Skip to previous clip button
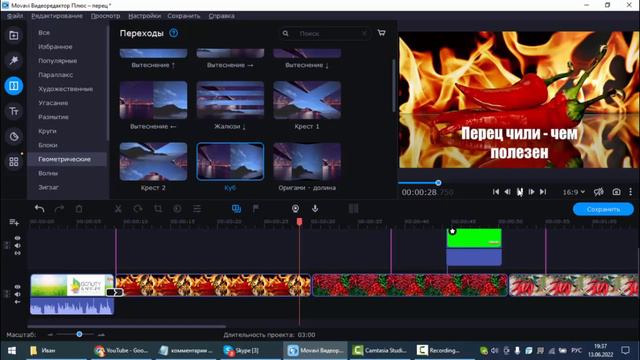The width and height of the screenshot is (640, 360). coord(496,192)
